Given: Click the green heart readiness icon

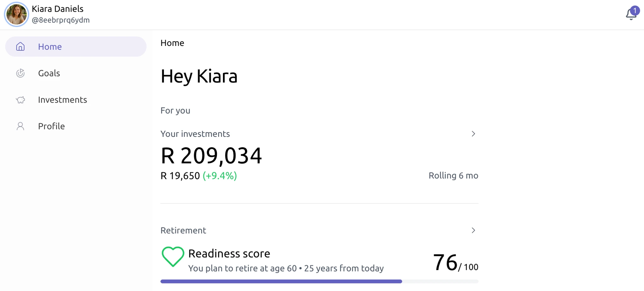Looking at the screenshot, I should 172,256.
